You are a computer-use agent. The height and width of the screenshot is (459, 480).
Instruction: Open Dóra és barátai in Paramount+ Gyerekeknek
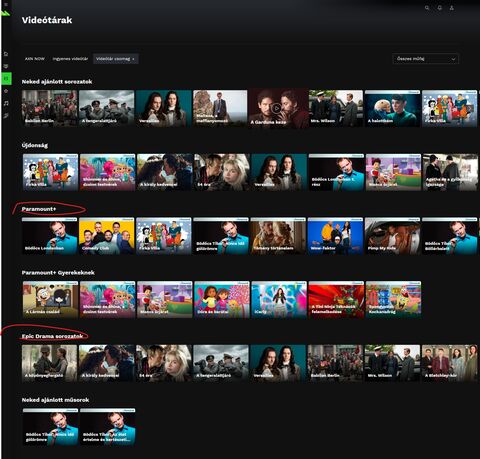coord(222,299)
